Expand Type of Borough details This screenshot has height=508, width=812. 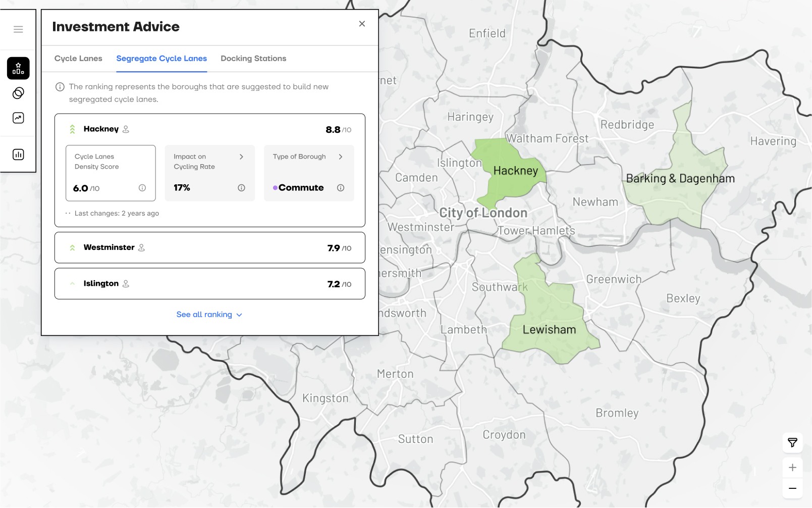[341, 157]
